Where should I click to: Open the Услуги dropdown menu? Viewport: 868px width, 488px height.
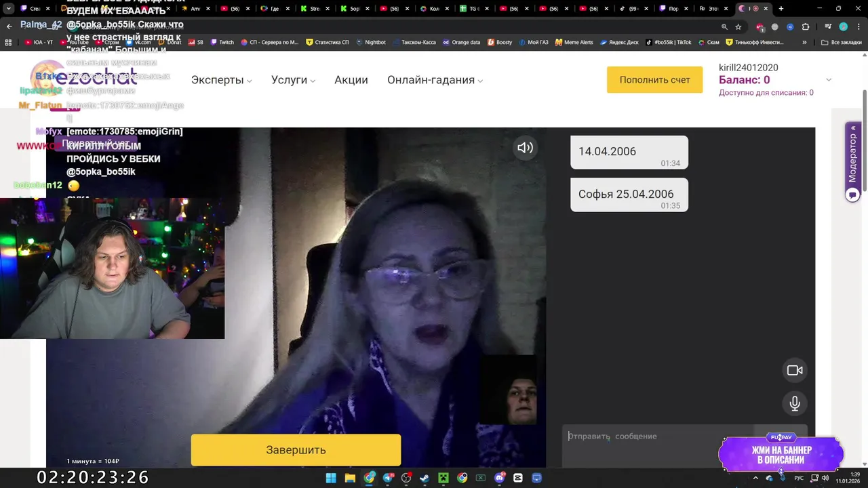(x=293, y=80)
